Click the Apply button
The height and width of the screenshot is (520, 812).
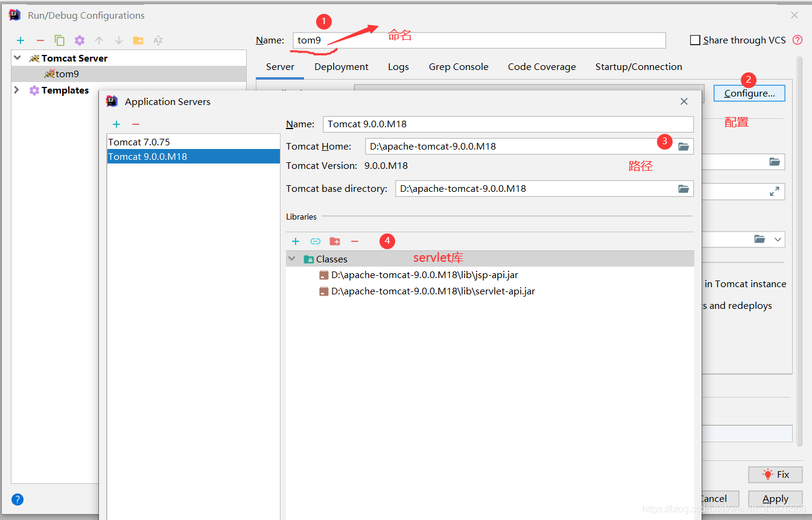pos(775,499)
